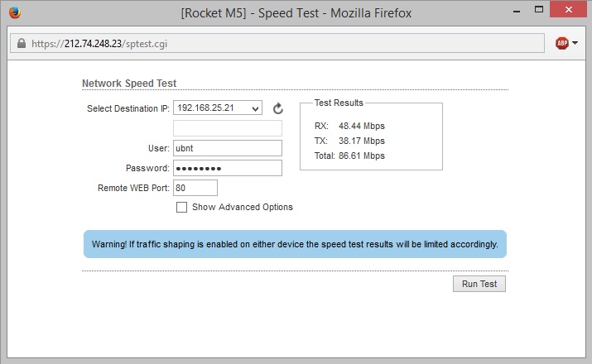Click the Firefox logo in title bar
This screenshot has width=592, height=364.
(15, 12)
